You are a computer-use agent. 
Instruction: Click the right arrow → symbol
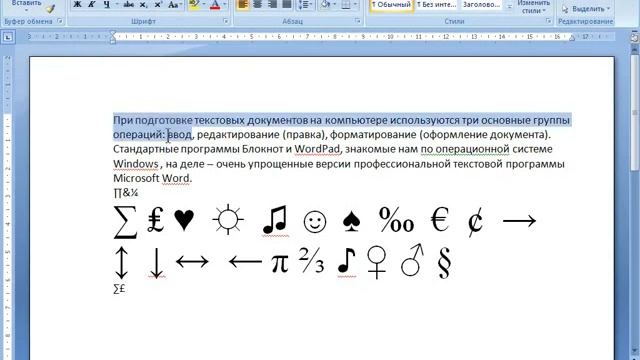coord(519,221)
